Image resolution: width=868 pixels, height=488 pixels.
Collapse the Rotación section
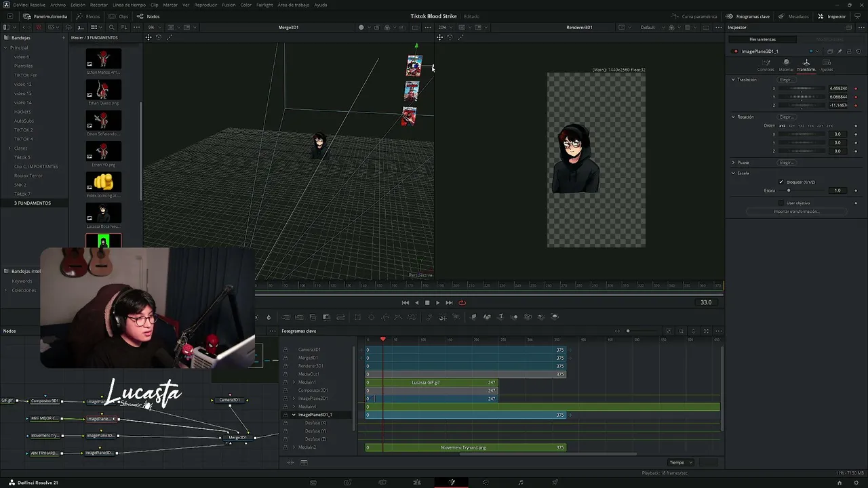pyautogui.click(x=733, y=117)
